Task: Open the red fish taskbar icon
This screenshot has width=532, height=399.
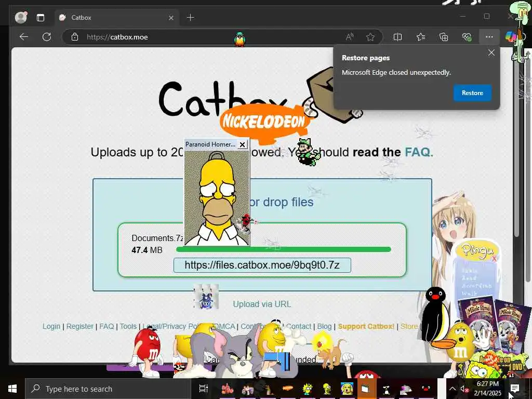Action: click(227, 389)
